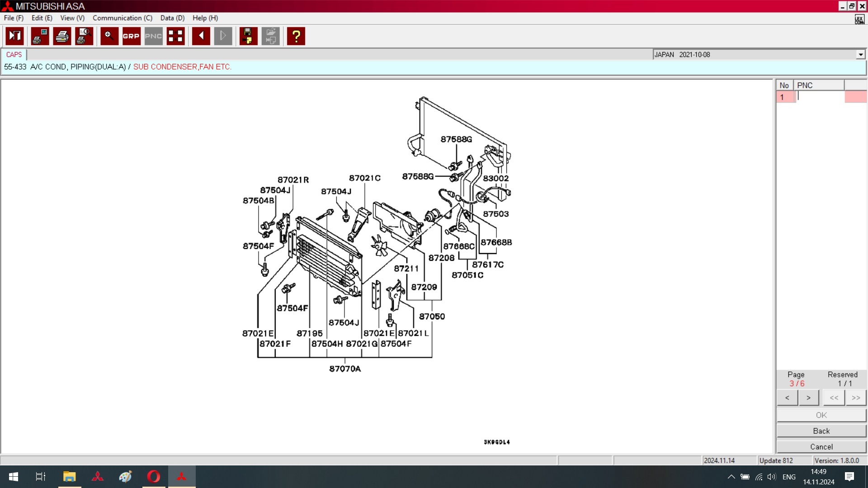The image size is (868, 488).
Task: Open the File menu
Action: click(x=14, y=18)
